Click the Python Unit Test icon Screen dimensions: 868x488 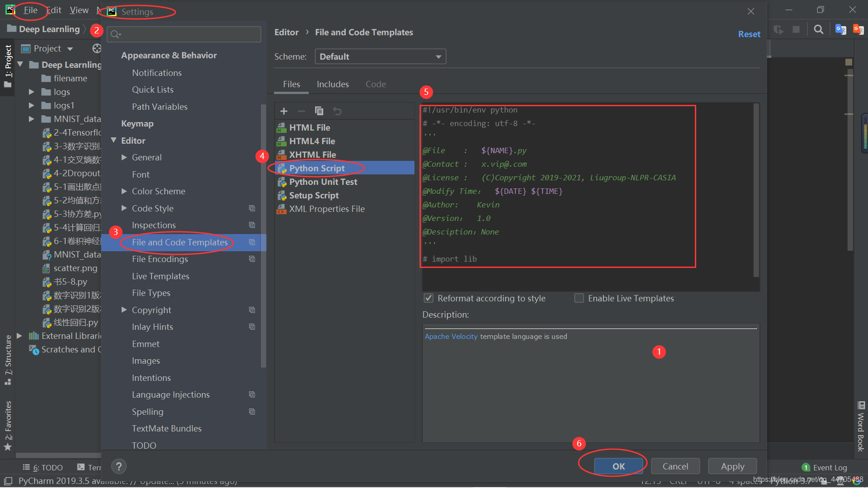[281, 182]
